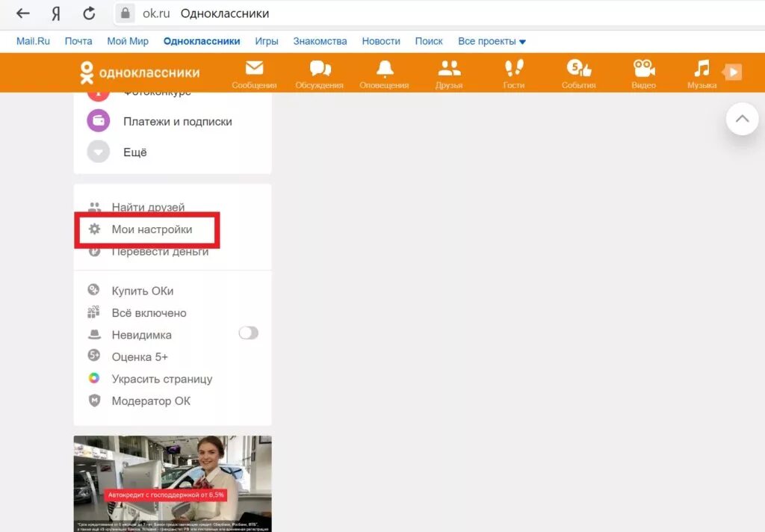This screenshot has height=532, width=765.
Task: Click the hat icon beside Невидимка
Action: pos(94,334)
